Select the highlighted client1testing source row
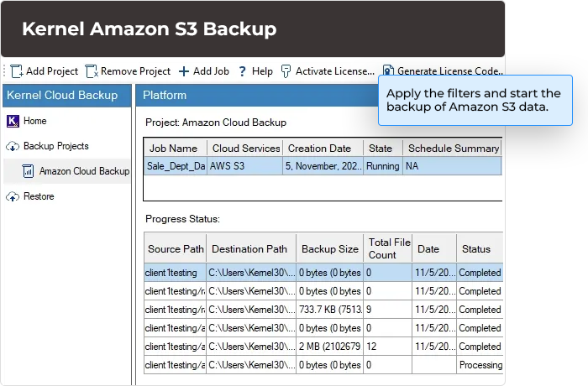 click(175, 273)
